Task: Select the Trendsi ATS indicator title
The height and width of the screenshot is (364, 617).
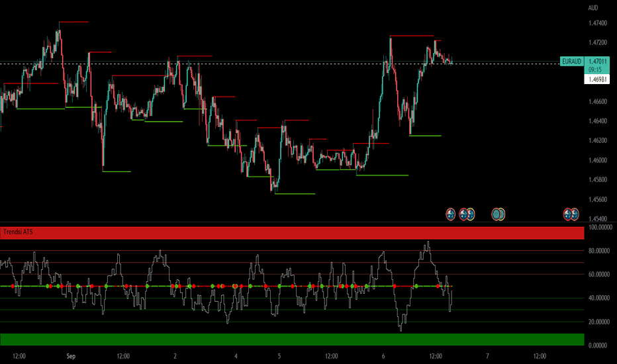Action: coord(18,232)
